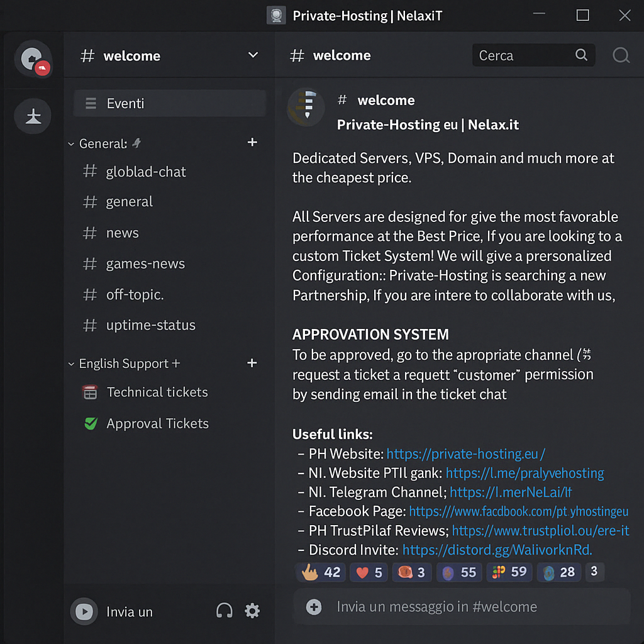The image size is (644, 644).
Task: Add channel to General category plus icon
Action: 252,143
